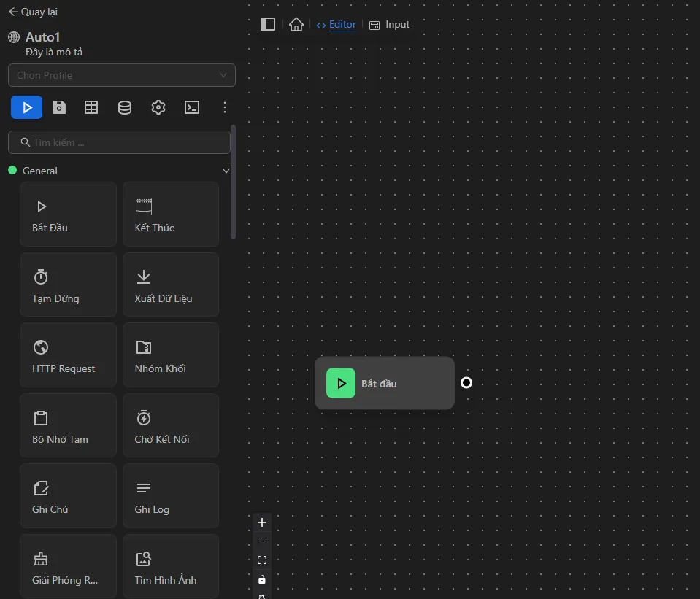Click the fit view canvas button
This screenshot has width=700, height=599.
pos(262,560)
